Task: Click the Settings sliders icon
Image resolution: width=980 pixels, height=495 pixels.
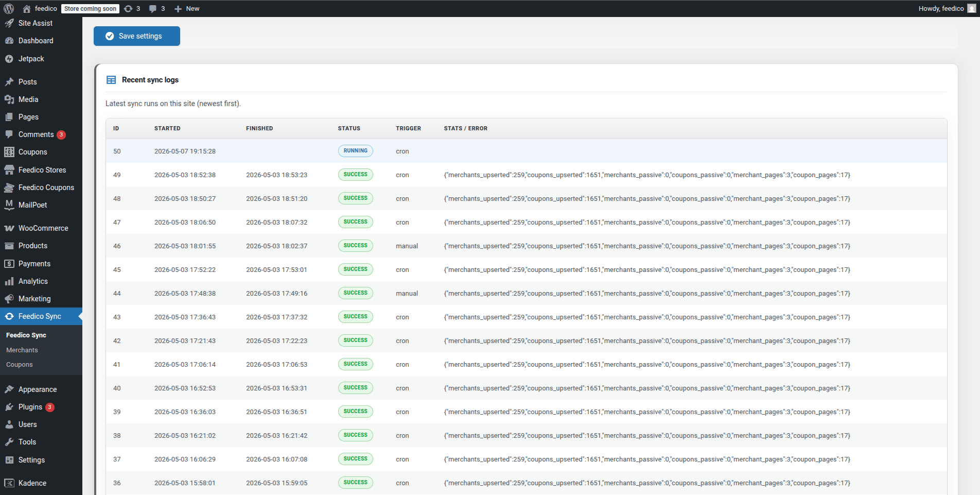Action: point(9,460)
